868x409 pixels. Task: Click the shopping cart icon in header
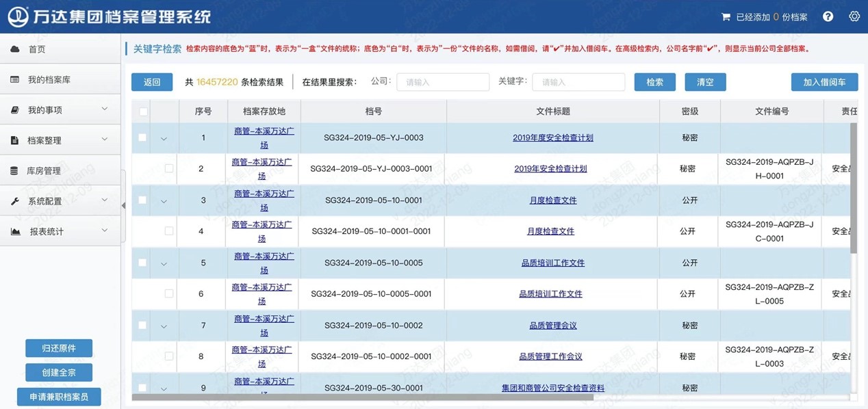tap(726, 16)
